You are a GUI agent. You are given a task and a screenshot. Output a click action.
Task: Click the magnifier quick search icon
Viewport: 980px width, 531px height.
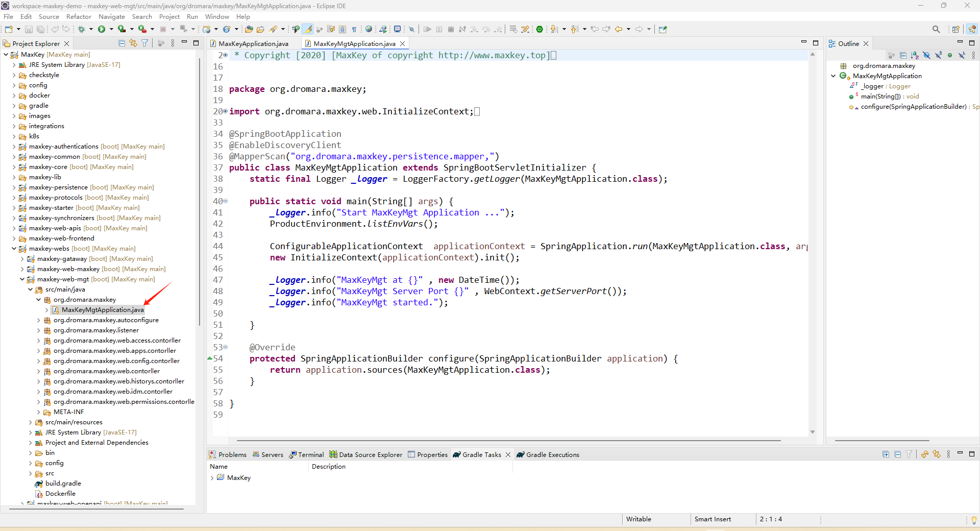tap(936, 29)
